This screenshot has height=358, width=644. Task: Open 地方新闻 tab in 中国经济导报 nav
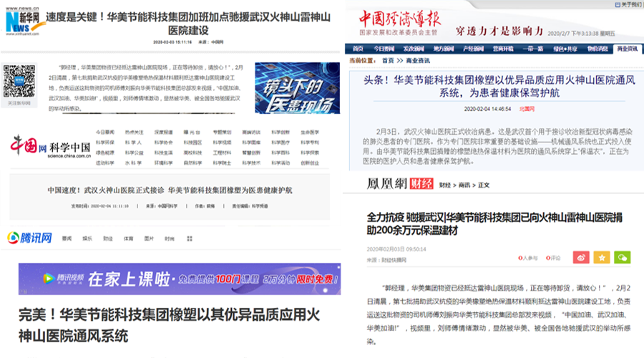(x=444, y=49)
